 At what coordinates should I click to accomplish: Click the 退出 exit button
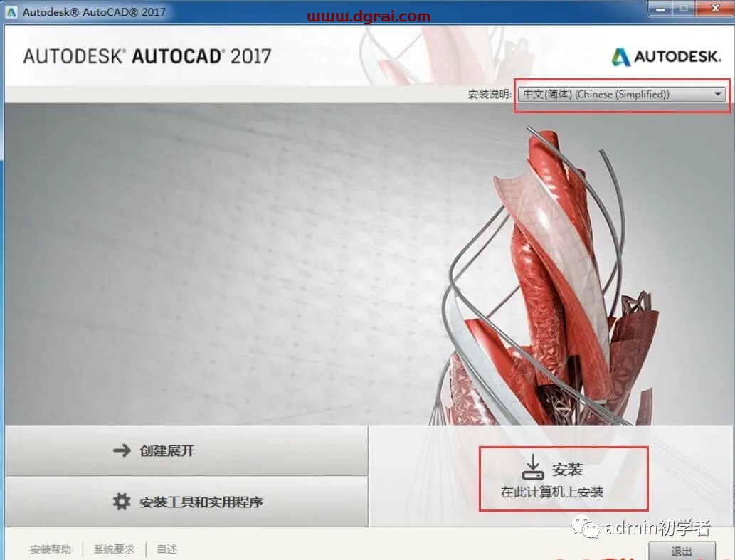click(682, 551)
